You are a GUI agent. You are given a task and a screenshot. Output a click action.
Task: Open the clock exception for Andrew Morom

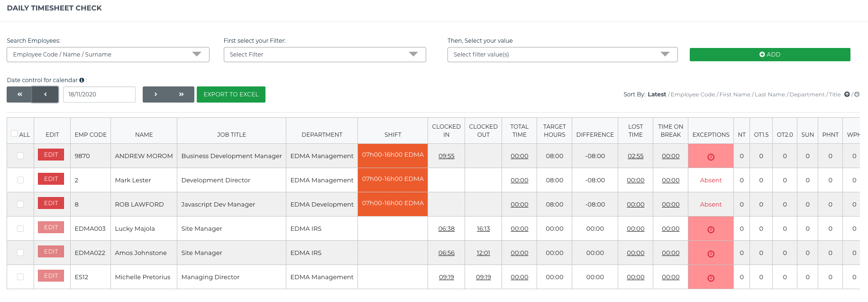tap(711, 157)
